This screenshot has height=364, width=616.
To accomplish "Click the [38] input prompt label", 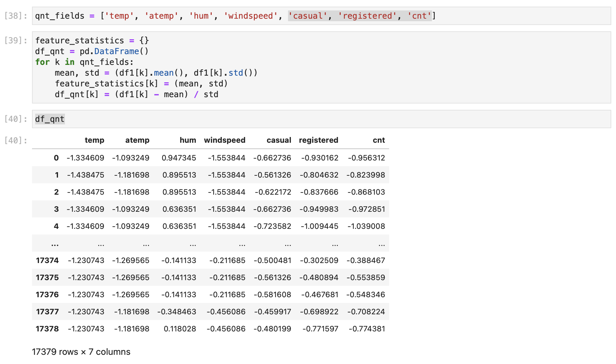I will [x=16, y=16].
